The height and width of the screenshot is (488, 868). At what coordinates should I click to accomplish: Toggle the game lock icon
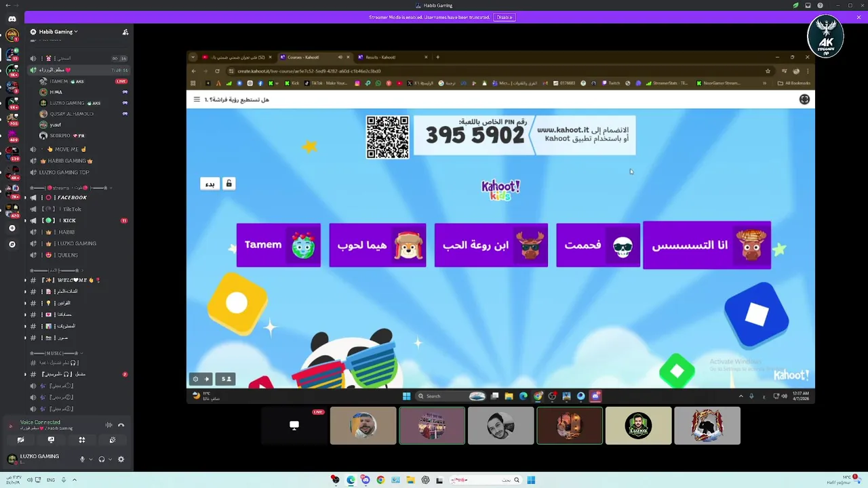point(229,184)
